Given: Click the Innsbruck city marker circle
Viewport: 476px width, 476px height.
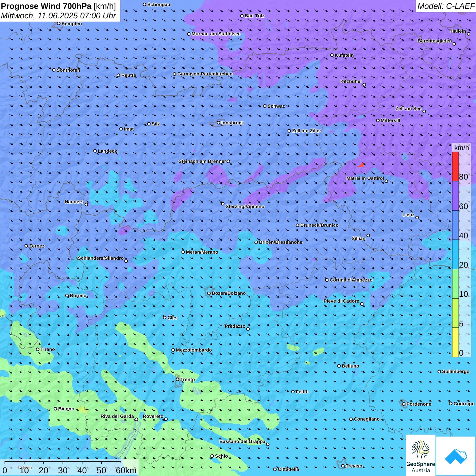Looking at the screenshot, I should point(219,123).
